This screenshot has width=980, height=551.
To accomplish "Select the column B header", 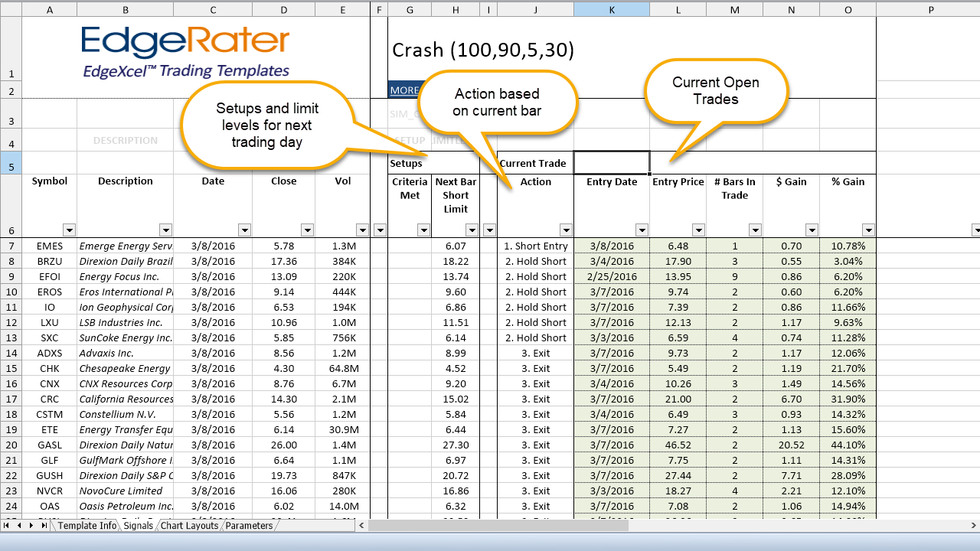I will pos(126,9).
